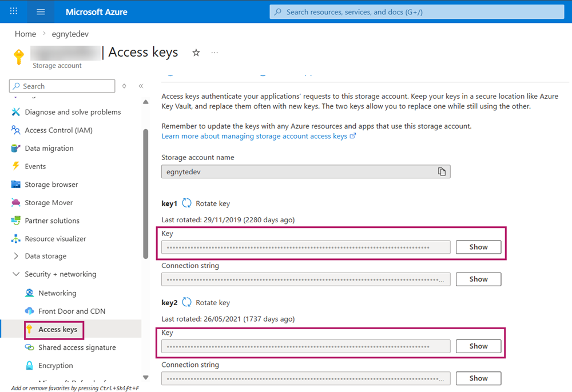Copy the storage account name
The image size is (572, 392).
tap(442, 171)
